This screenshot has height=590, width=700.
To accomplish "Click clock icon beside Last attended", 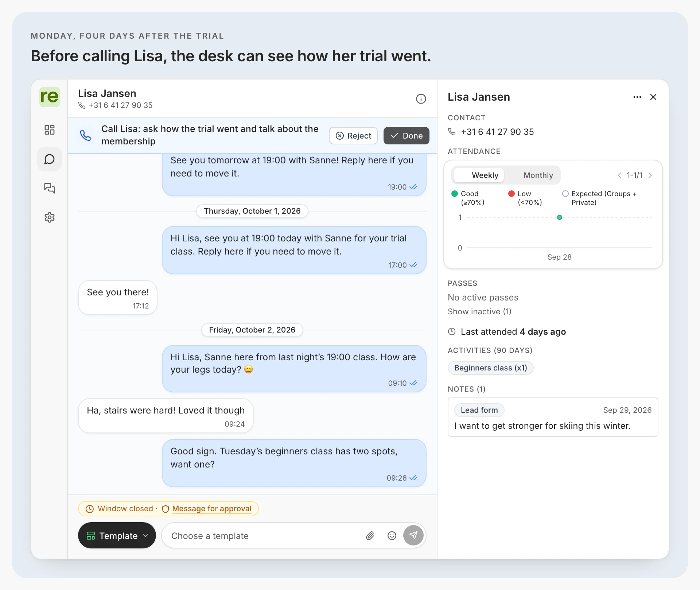I will click(x=452, y=331).
